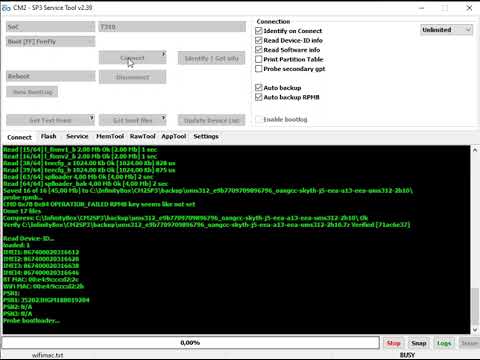Open the green Logs button
Image resolution: width=480 pixels, height=360 pixels.
[444, 343]
